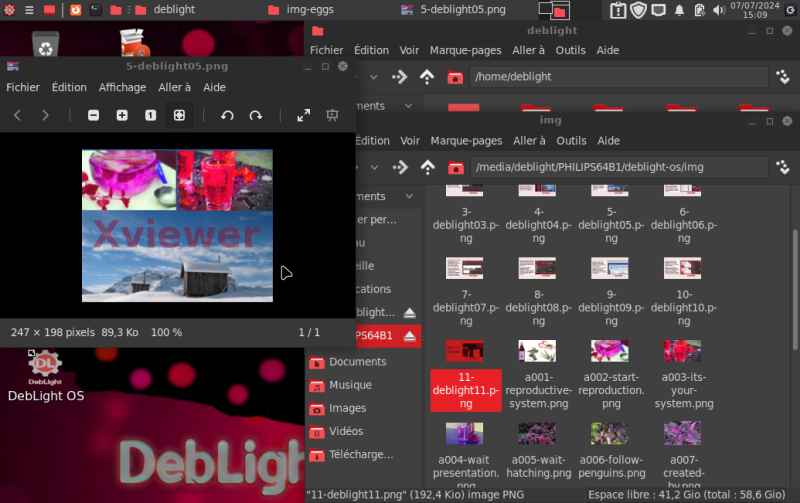Image resolution: width=800 pixels, height=503 pixels.
Task: Open the Musique folder in sidebar
Action: tap(350, 385)
